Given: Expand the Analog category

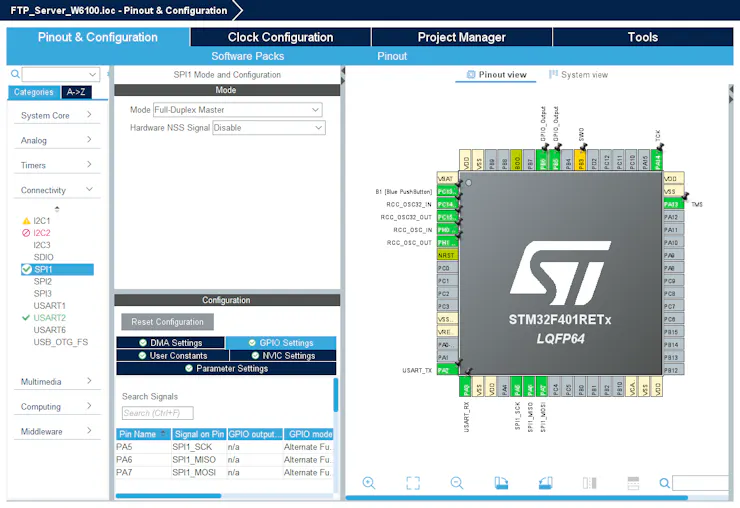Looking at the screenshot, I should pyautogui.click(x=57, y=140).
